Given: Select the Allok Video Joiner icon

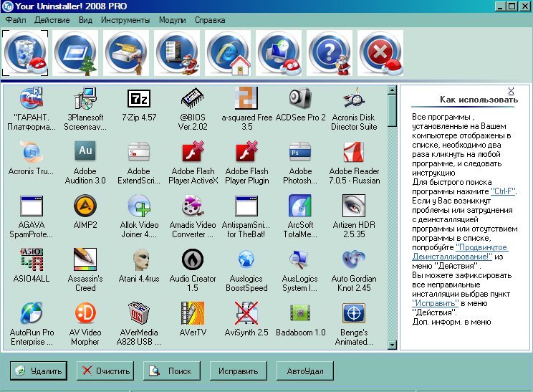Looking at the screenshot, I should [139, 206].
